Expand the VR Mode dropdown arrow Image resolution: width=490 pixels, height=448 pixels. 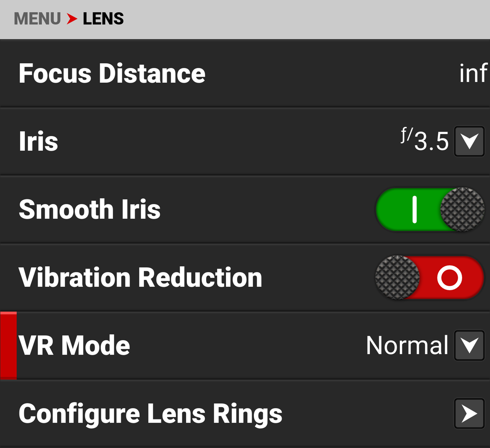point(469,345)
